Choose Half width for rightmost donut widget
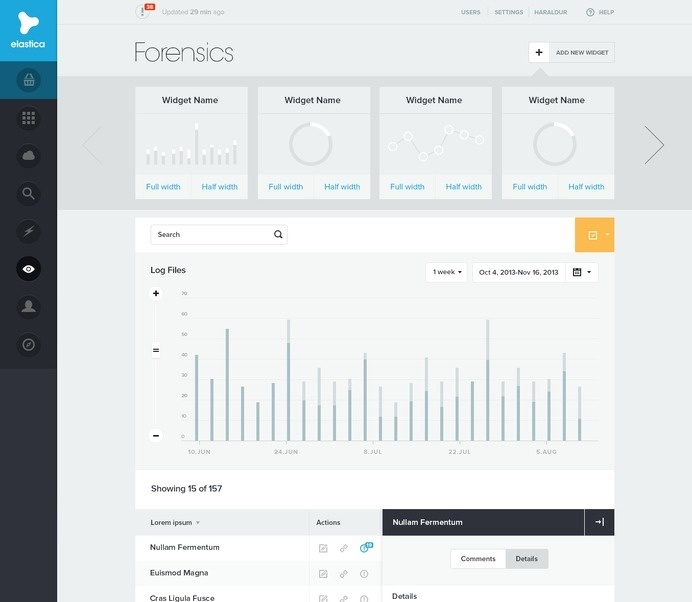692x602 pixels. (x=586, y=187)
